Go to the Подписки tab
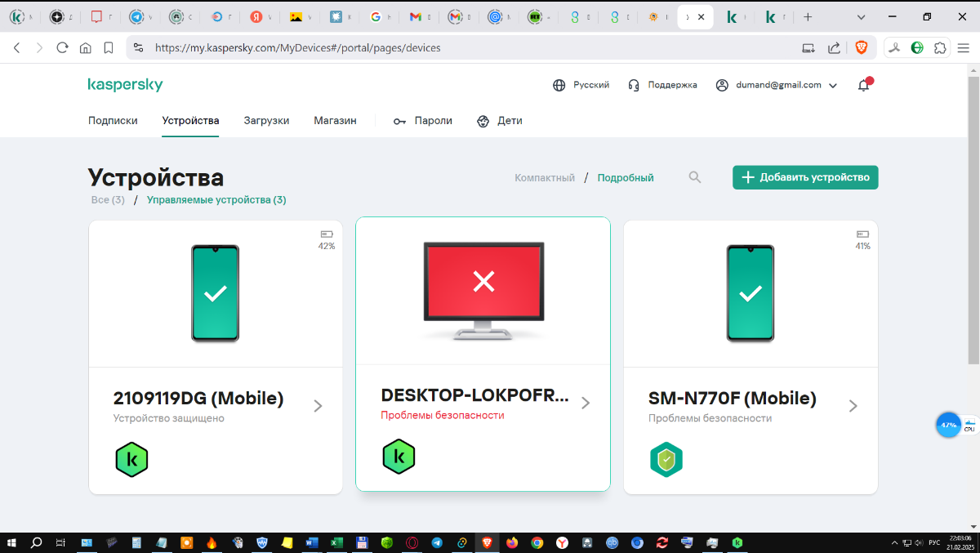The height and width of the screenshot is (553, 980). [113, 120]
